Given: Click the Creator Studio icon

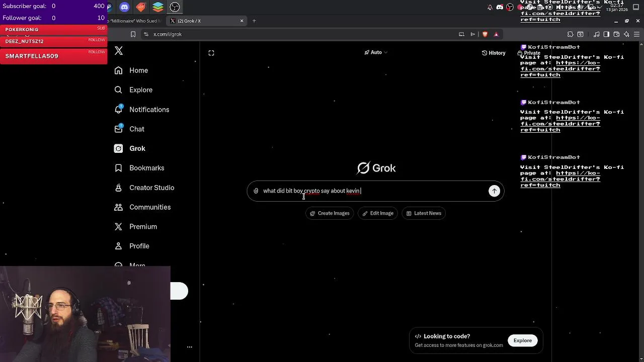Looking at the screenshot, I should [118, 188].
